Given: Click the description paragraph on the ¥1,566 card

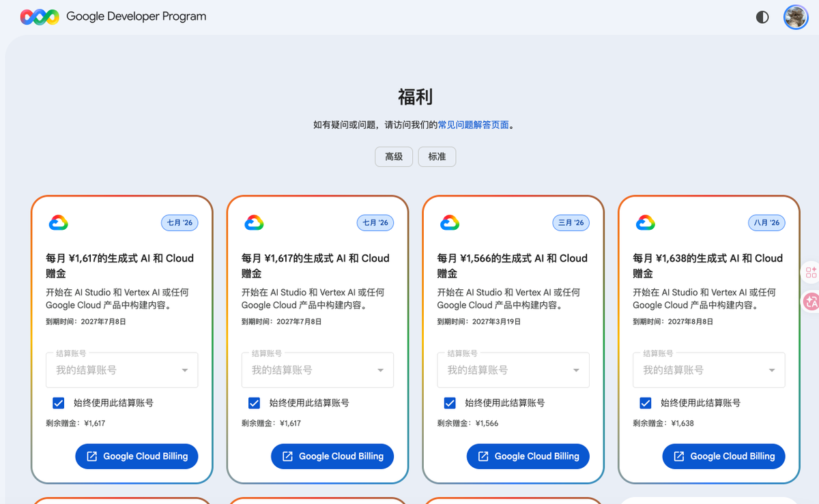Looking at the screenshot, I should [509, 299].
